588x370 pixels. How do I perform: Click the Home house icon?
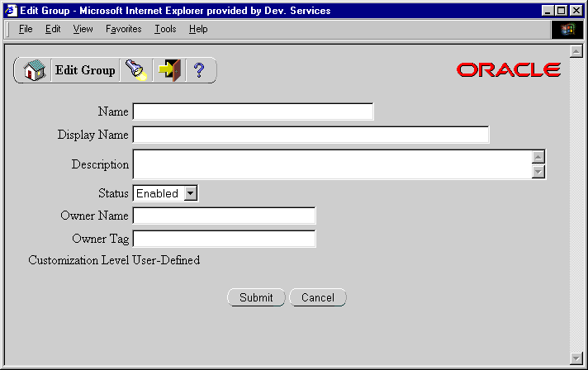[x=34, y=70]
